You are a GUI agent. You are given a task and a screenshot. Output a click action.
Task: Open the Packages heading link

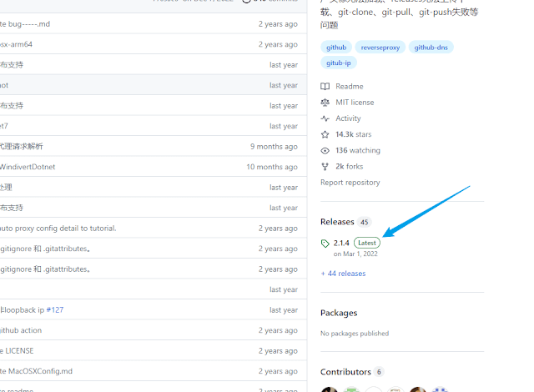coord(339,313)
